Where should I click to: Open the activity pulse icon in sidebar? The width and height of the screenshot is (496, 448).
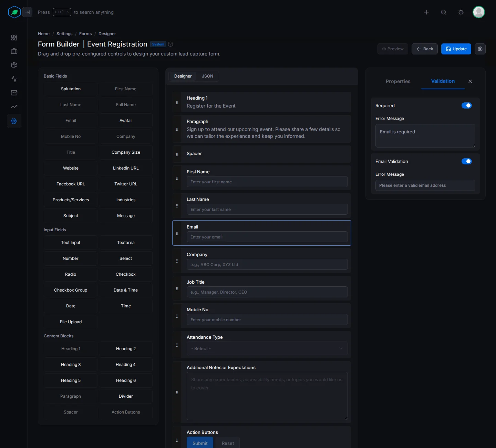click(x=14, y=79)
